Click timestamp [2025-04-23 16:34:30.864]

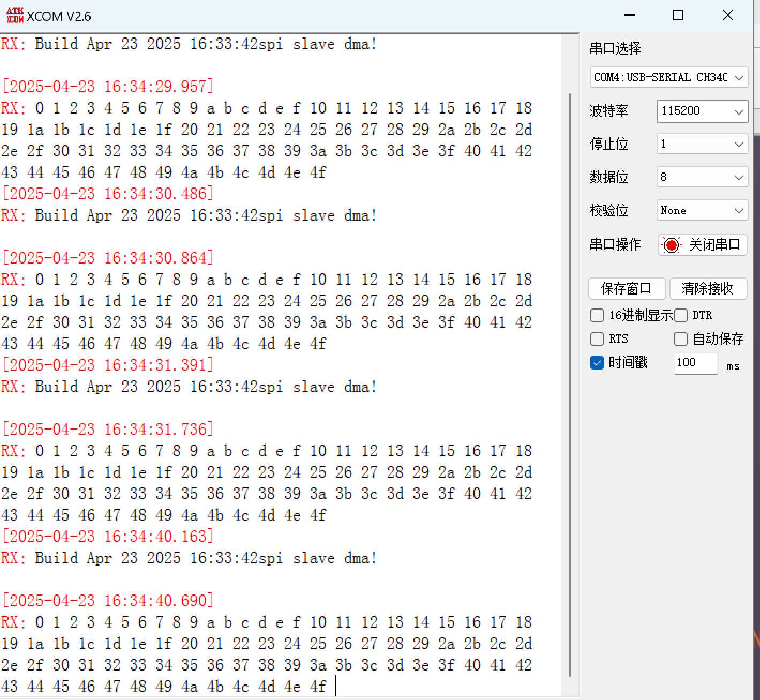click(108, 258)
